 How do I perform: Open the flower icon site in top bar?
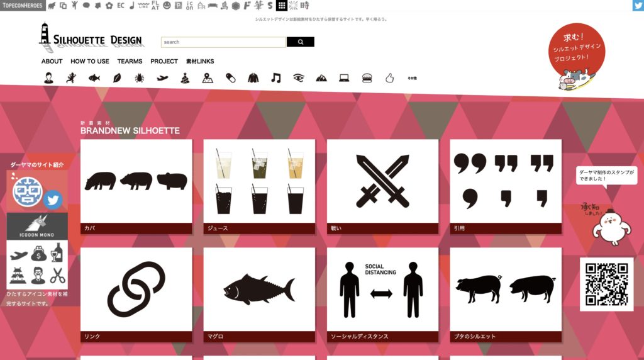[x=109, y=5]
